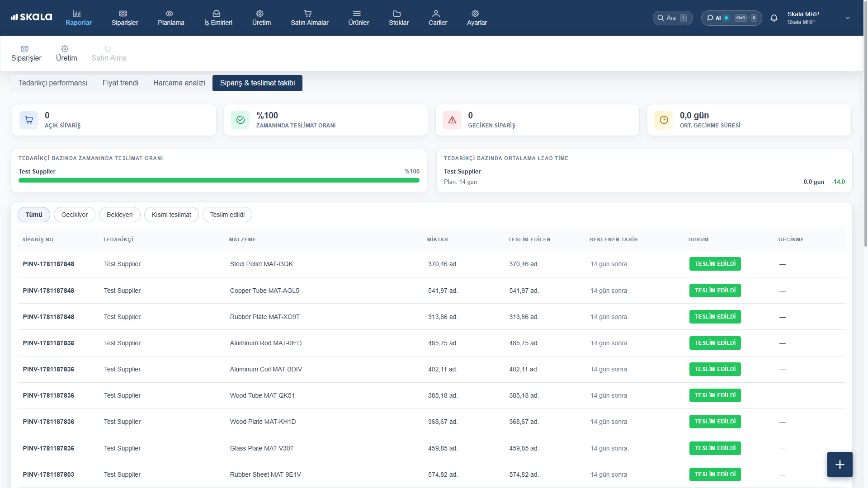868x488 pixels.
Task: Switch to Harcama analizi tab
Action: [179, 83]
